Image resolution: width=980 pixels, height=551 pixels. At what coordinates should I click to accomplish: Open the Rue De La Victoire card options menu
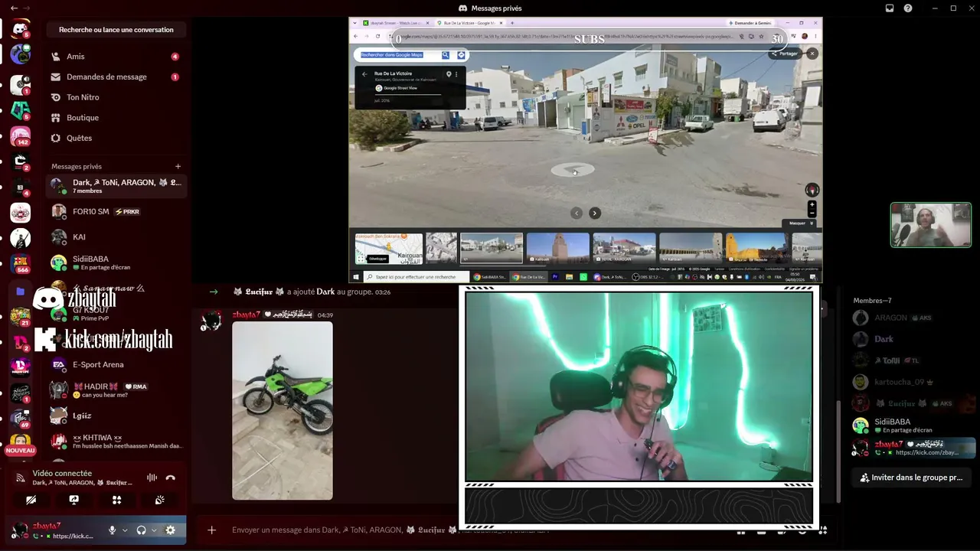coord(456,74)
